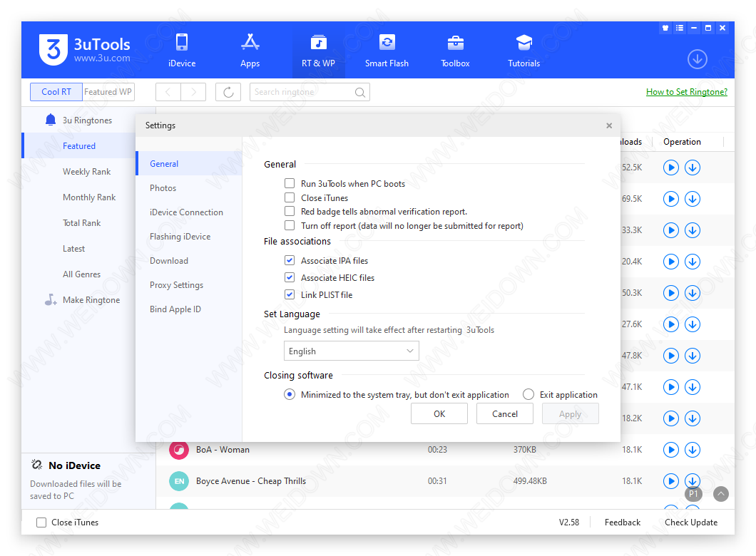
Task: Check Close iTunes in the Settings dialog
Action: [290, 197]
